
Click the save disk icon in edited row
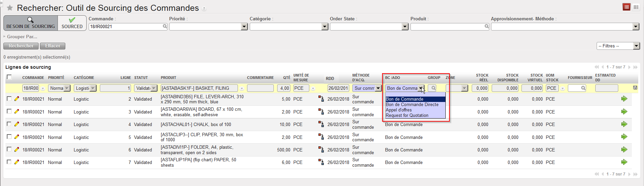click(635, 88)
